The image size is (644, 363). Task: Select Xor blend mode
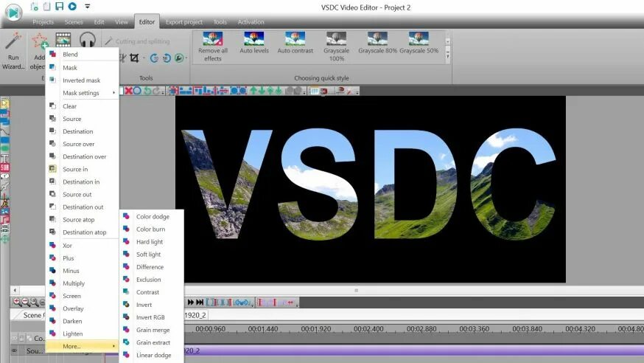coord(82,246)
